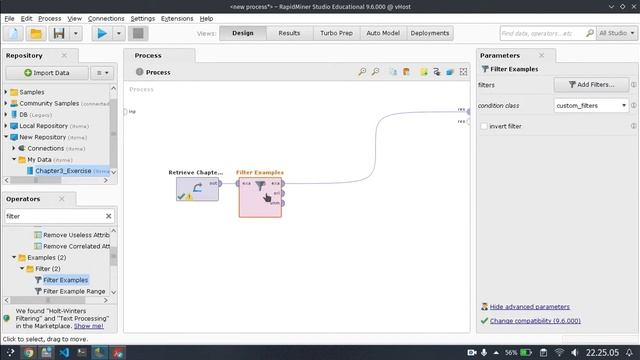Screen dimensions: 640x360
Task: Collapse the Examples (2) operator group
Action: pos(14,258)
